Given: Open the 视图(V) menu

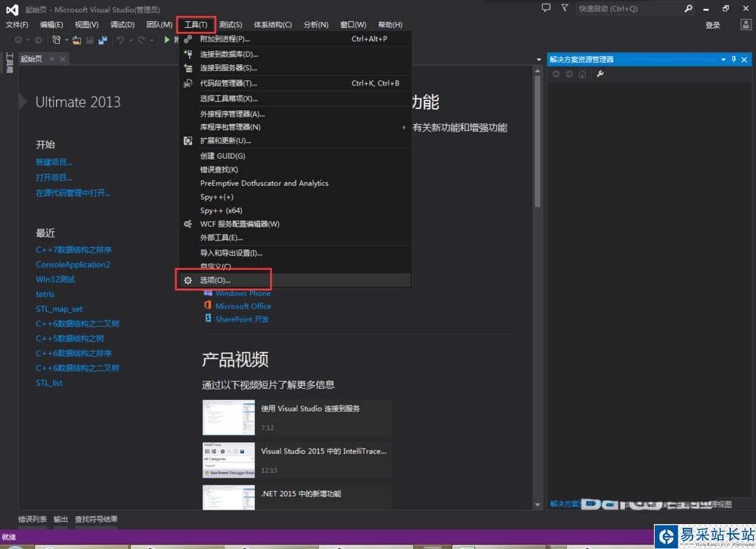Looking at the screenshot, I should pos(87,25).
